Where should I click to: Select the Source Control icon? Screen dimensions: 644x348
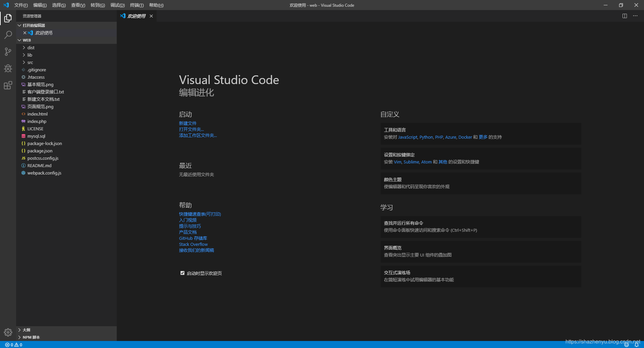pos(8,52)
